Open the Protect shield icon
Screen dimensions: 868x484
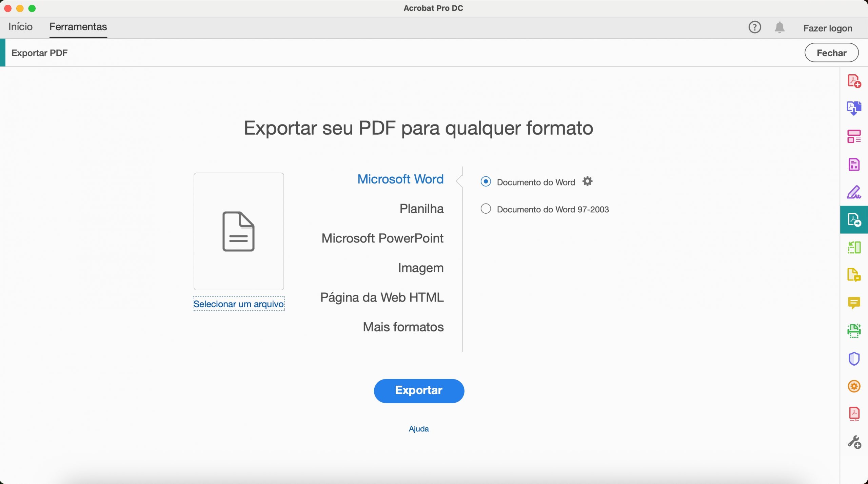[x=854, y=359]
